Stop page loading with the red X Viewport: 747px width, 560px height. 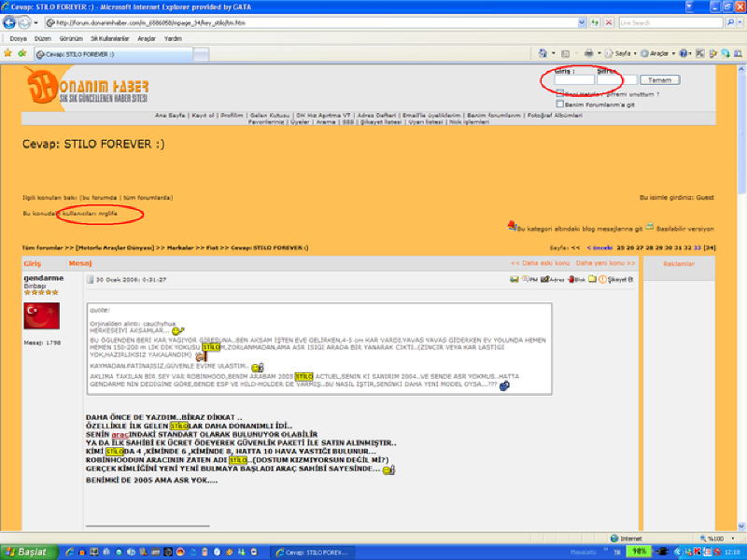(609, 22)
